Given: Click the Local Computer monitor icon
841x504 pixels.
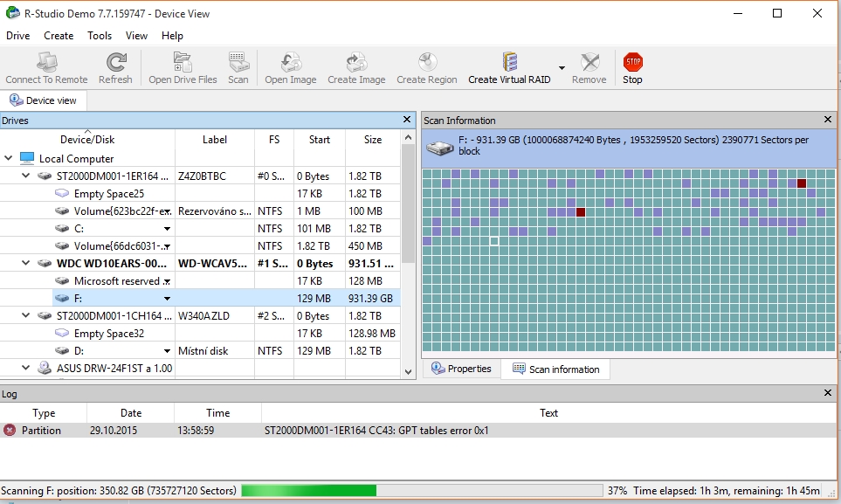Looking at the screenshot, I should pyautogui.click(x=27, y=158).
